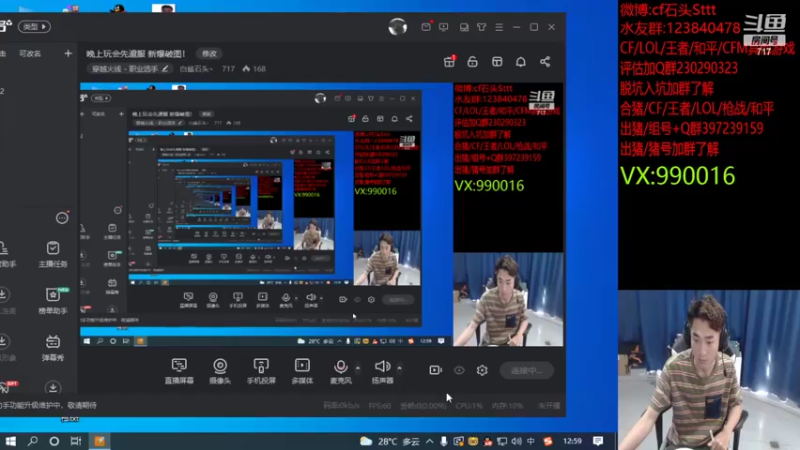800x450 pixels.
Task: Click the 内存:10% status readout
Action: [507, 406]
